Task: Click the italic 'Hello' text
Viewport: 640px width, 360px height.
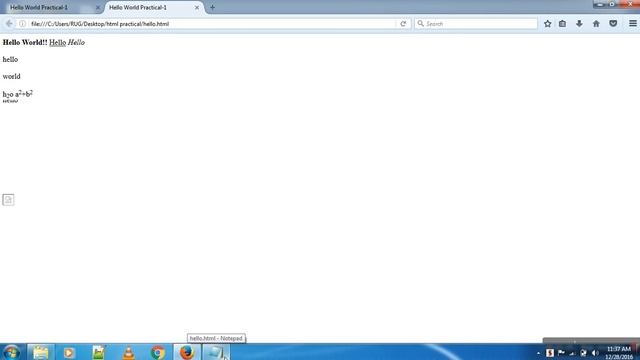Action: tap(76, 42)
